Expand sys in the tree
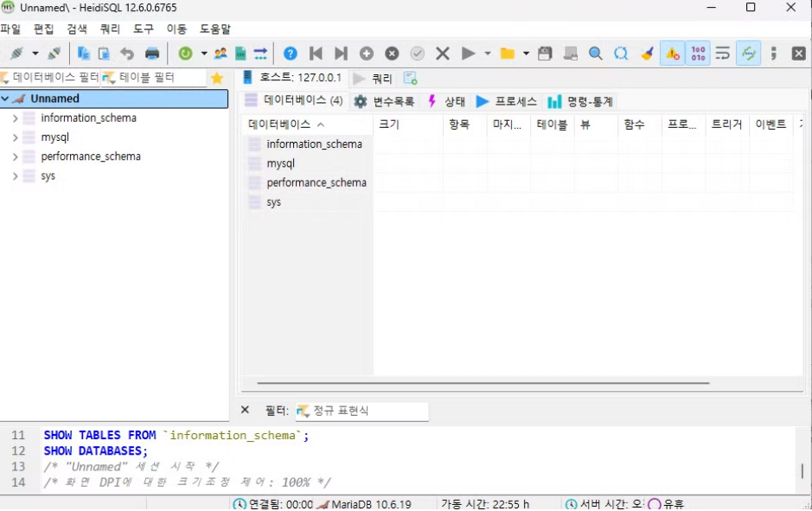This screenshot has height=511, width=812. click(x=15, y=176)
